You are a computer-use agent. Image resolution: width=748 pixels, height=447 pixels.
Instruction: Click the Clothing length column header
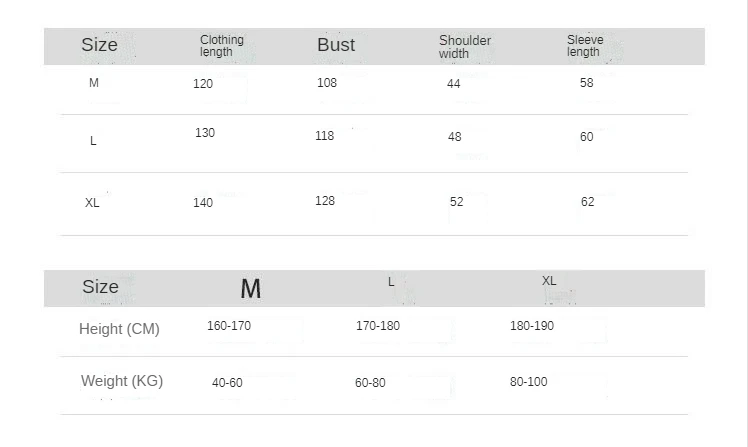click(221, 46)
